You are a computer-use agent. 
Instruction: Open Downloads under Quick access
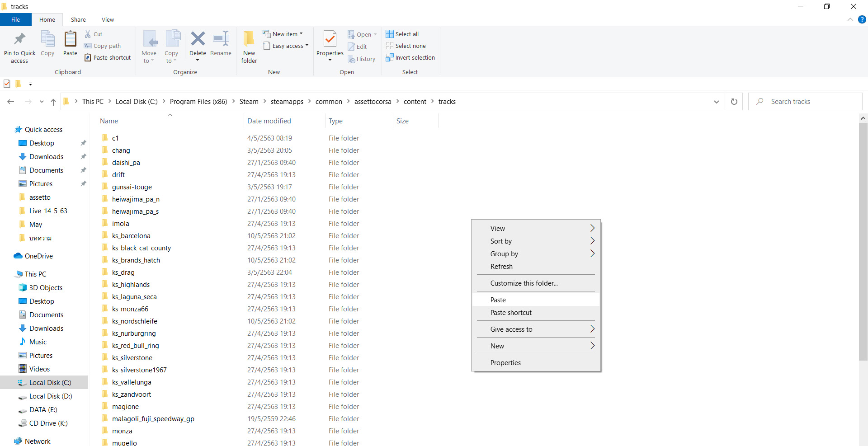pyautogui.click(x=46, y=156)
